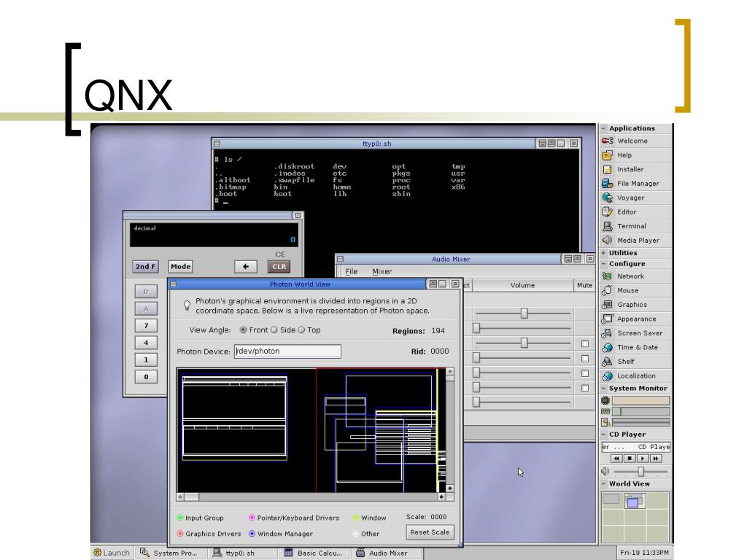
Task: Open Appearance settings
Action: pyautogui.click(x=635, y=319)
